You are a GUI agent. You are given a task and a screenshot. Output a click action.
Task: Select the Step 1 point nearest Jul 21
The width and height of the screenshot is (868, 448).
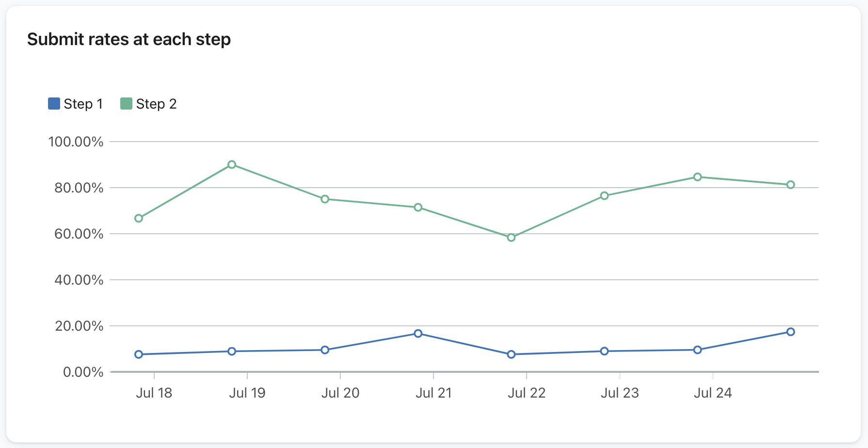click(x=418, y=334)
